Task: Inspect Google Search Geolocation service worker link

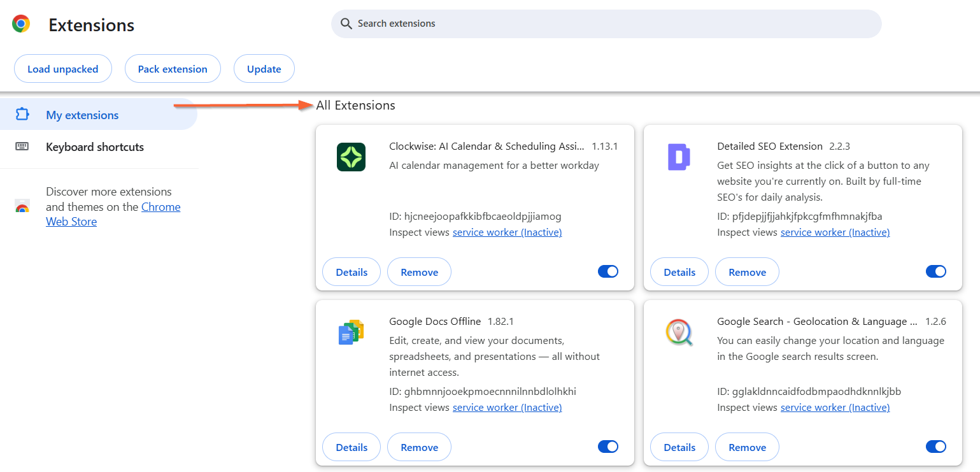Action: [x=835, y=408]
